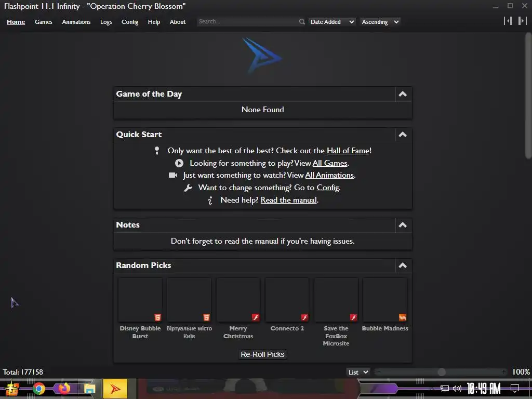Open the List layout dropdown
532x399 pixels.
[358, 372]
